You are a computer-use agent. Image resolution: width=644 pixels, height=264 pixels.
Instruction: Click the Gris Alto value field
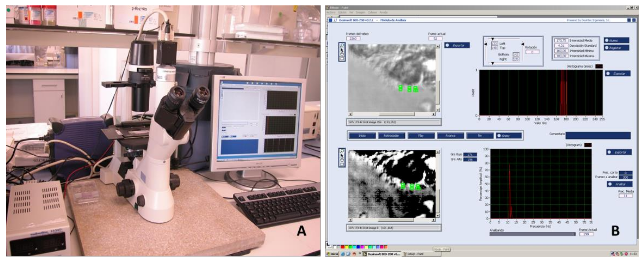470,159
